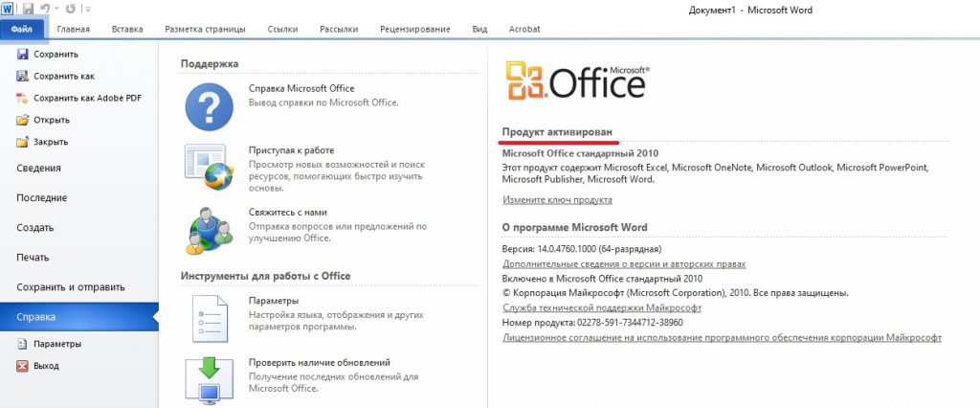The width and height of the screenshot is (980, 408).
Task: Click the quick access Save toolbar button
Action: 28,10
